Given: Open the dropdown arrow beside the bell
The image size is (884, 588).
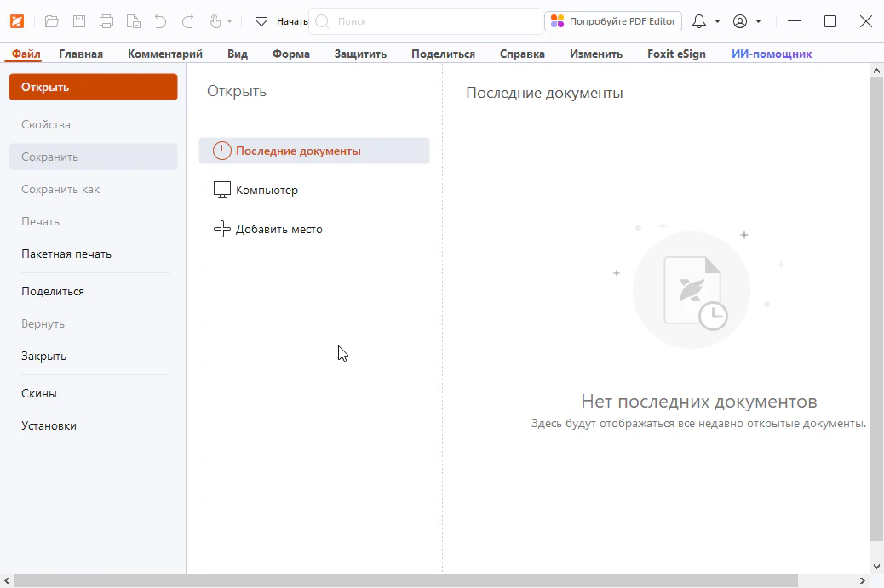Looking at the screenshot, I should (x=717, y=21).
